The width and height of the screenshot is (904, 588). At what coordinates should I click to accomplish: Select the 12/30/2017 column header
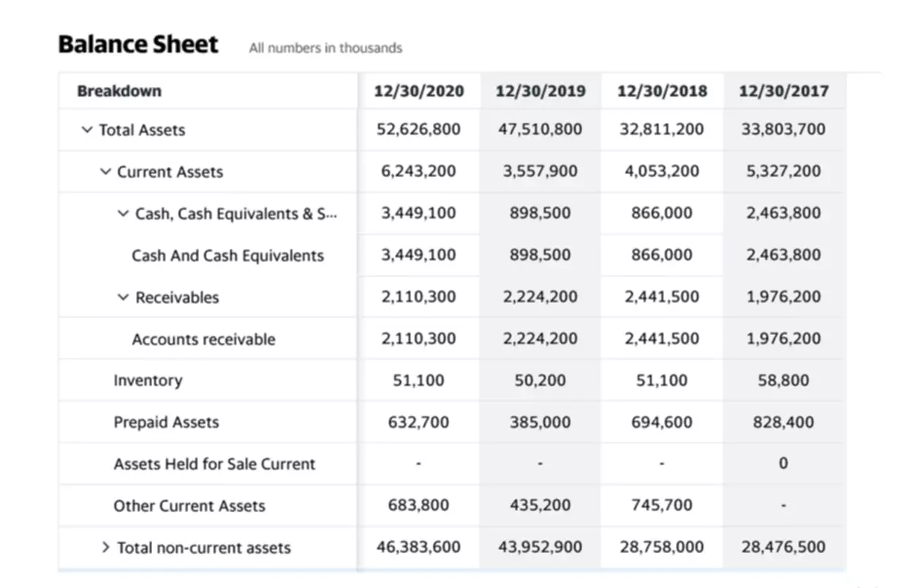[783, 91]
